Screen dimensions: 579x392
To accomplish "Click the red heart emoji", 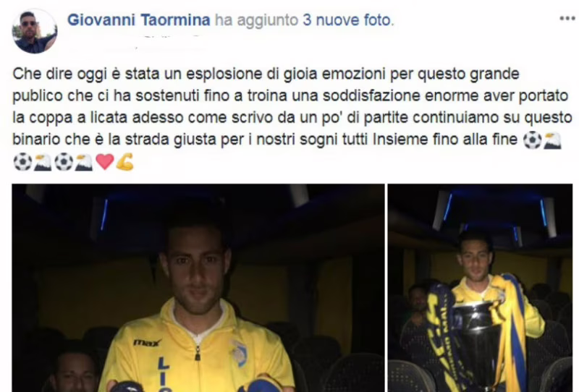I will tap(105, 162).
